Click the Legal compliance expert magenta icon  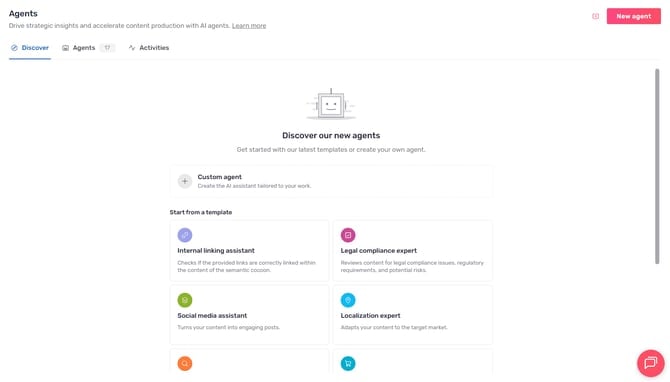pos(348,235)
